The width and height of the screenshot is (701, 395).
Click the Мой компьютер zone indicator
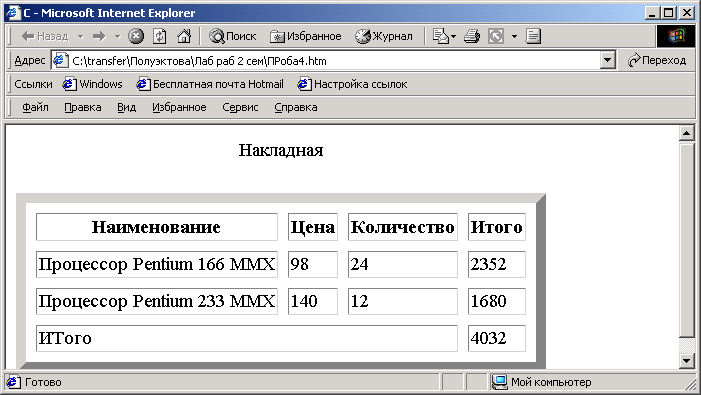point(542,382)
